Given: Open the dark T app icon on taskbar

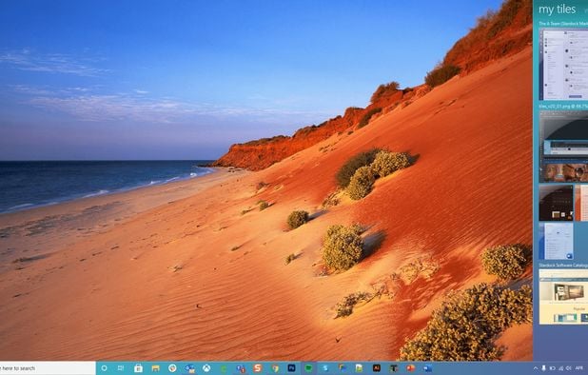Looking at the screenshot, I should tap(393, 368).
